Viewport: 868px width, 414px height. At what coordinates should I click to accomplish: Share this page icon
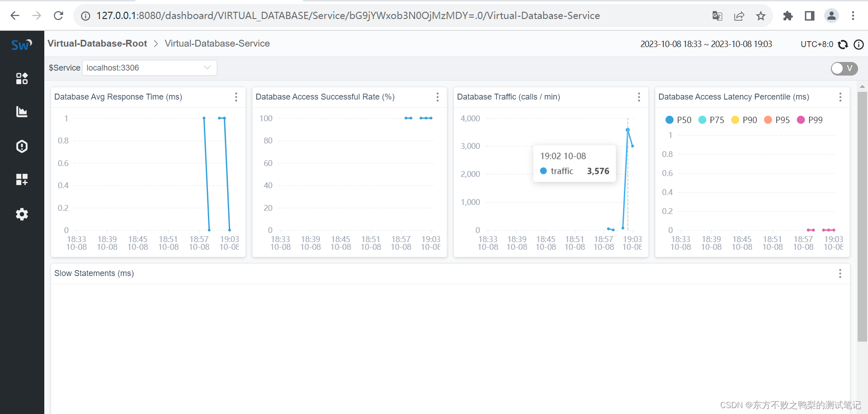pos(739,16)
